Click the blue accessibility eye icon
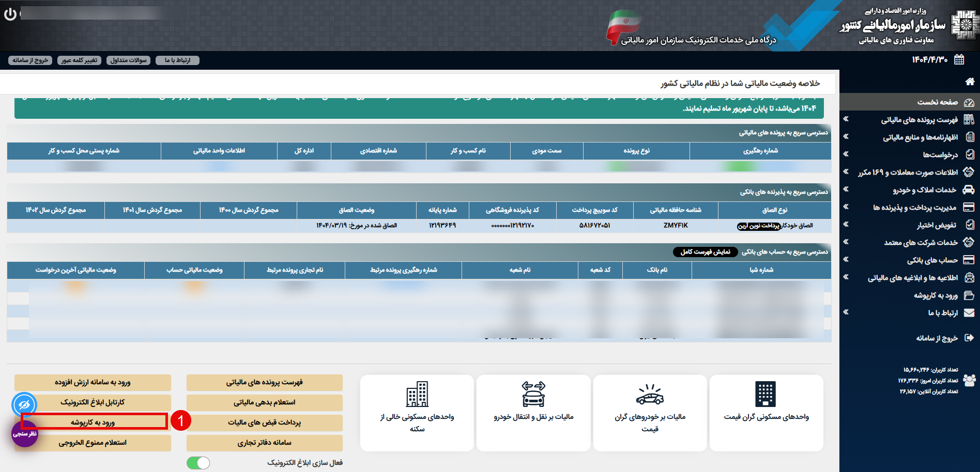980x472 pixels. click(x=24, y=405)
